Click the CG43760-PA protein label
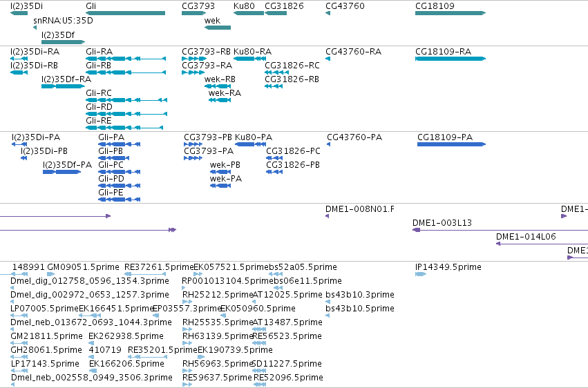 point(354,137)
